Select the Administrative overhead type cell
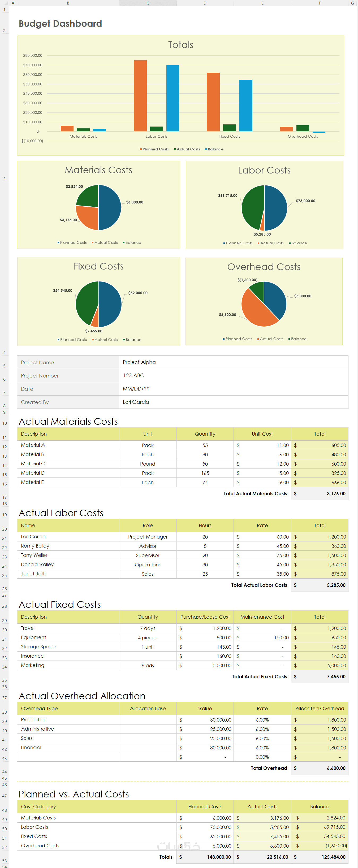 click(x=68, y=729)
